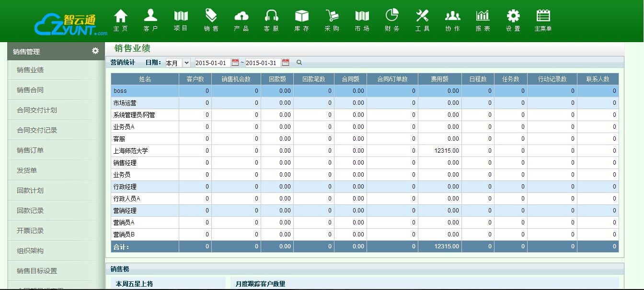Screen dimensions: 644x290
Task: Open the Products (产品) cloud icon
Action: (241, 16)
